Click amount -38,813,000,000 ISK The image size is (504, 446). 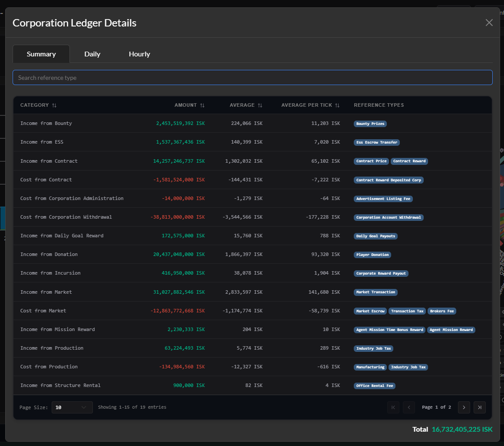tap(178, 217)
